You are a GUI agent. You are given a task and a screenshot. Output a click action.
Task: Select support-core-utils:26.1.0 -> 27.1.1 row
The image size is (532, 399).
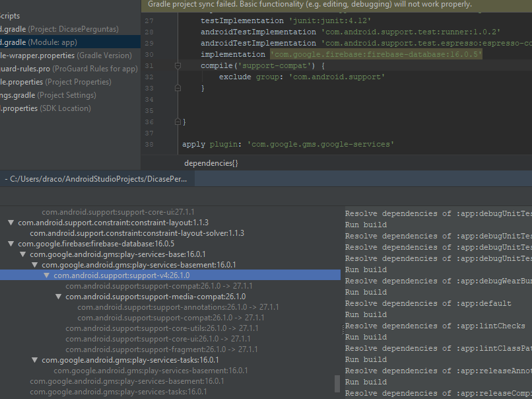point(162,328)
